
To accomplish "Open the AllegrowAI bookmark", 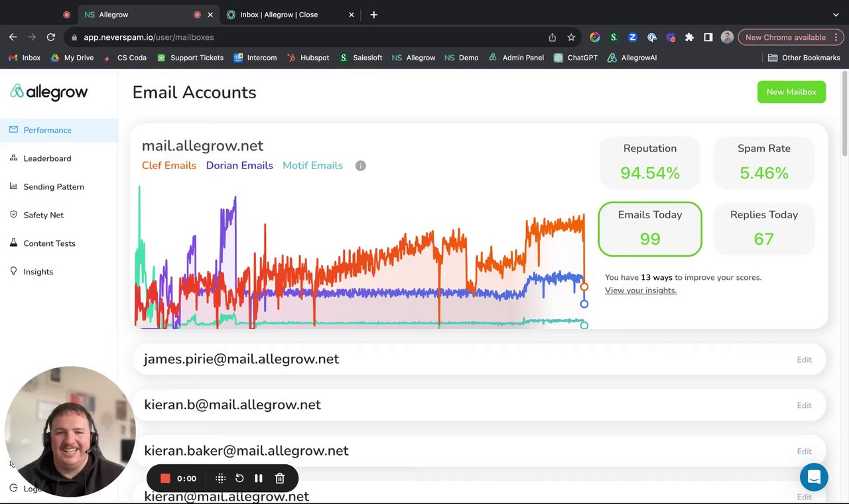I will [632, 58].
